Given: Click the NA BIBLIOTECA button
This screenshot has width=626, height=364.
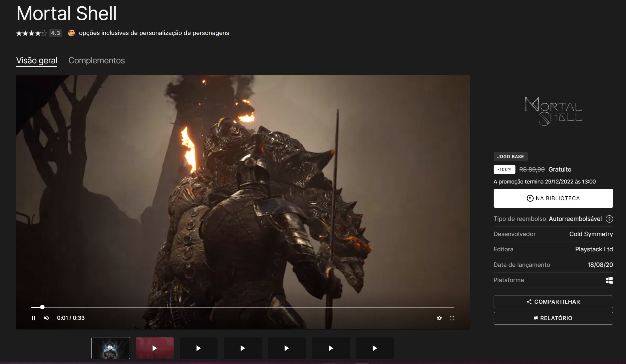Looking at the screenshot, I should (x=553, y=198).
